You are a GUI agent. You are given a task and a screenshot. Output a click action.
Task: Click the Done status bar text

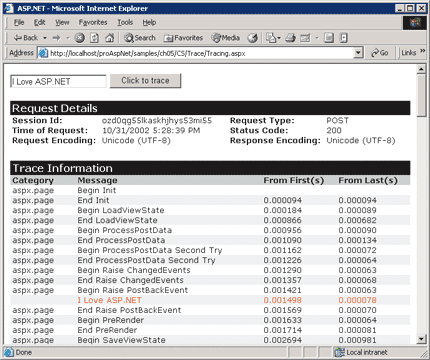[24, 352]
